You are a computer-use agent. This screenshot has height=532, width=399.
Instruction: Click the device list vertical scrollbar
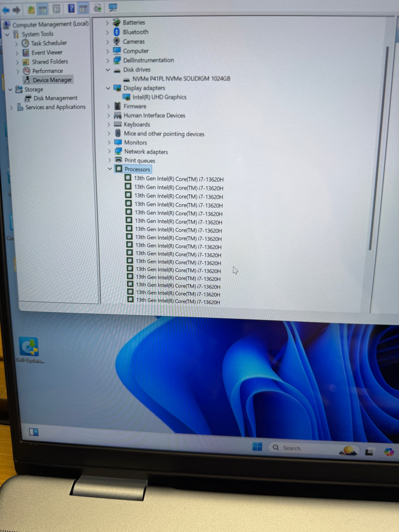click(x=379, y=148)
